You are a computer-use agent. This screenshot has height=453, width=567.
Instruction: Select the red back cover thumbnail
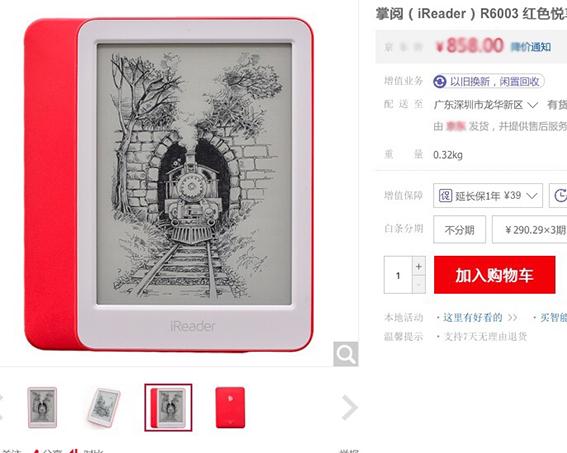[230, 407]
